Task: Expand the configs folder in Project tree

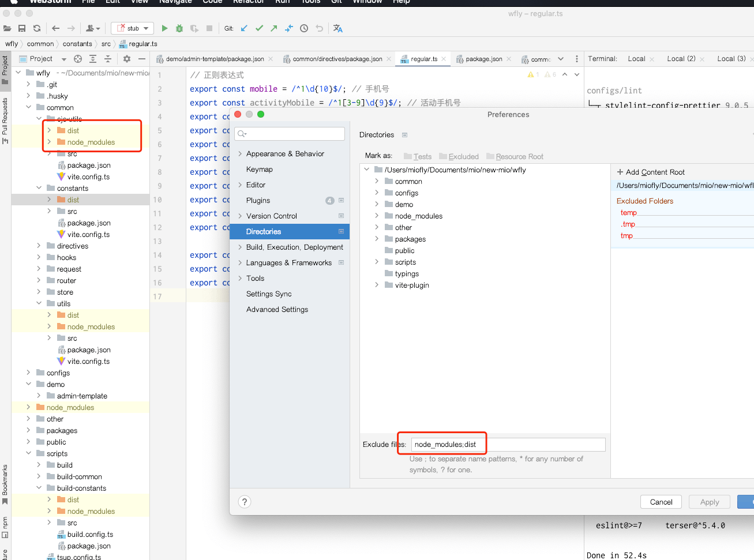Action: (28, 373)
